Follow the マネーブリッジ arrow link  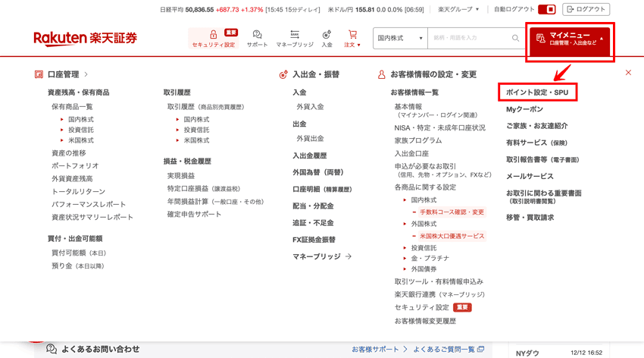click(322, 256)
